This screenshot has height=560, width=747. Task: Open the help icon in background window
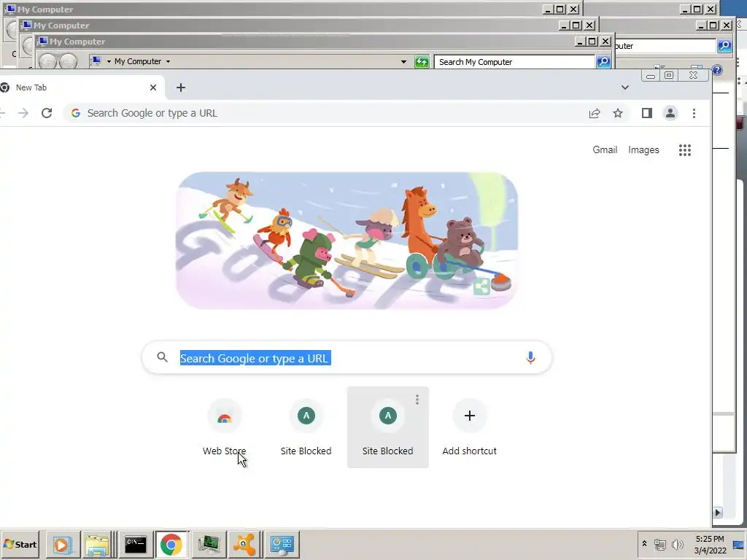(717, 71)
